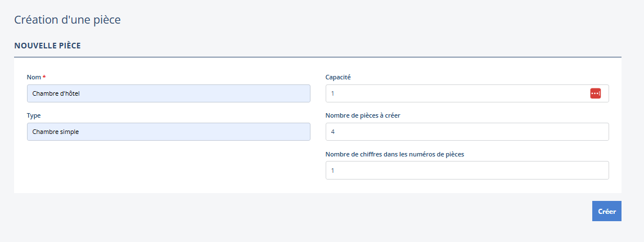
Task: Select the Nombre de pièces à créer field
Action: pos(467,132)
